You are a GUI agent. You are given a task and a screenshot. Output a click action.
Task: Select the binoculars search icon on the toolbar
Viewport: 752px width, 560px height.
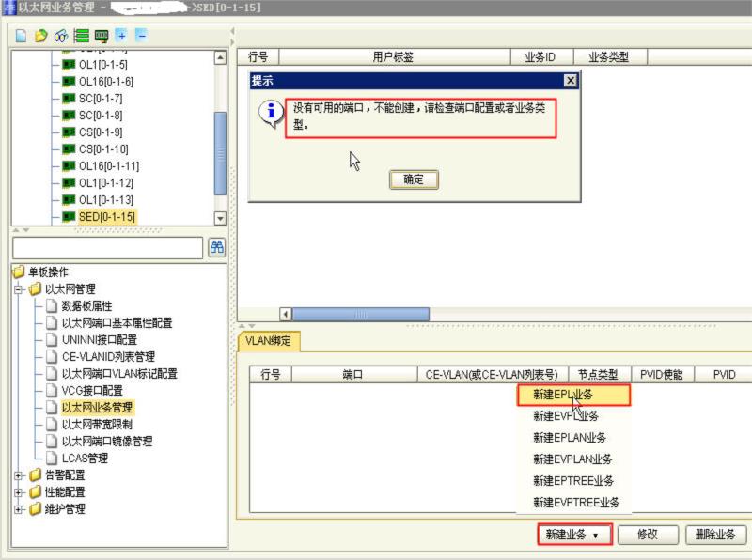tap(60, 35)
